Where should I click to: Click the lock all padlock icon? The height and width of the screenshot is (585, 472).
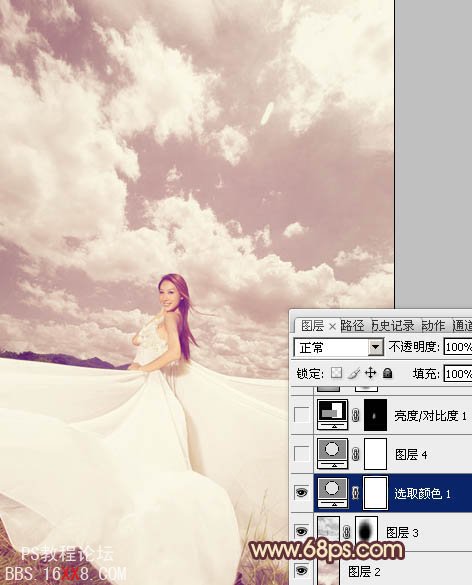point(387,373)
